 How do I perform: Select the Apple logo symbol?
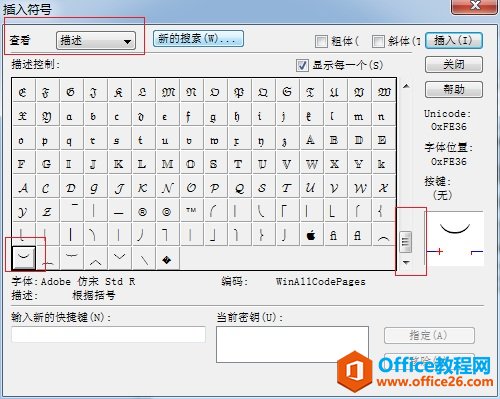click(x=311, y=235)
